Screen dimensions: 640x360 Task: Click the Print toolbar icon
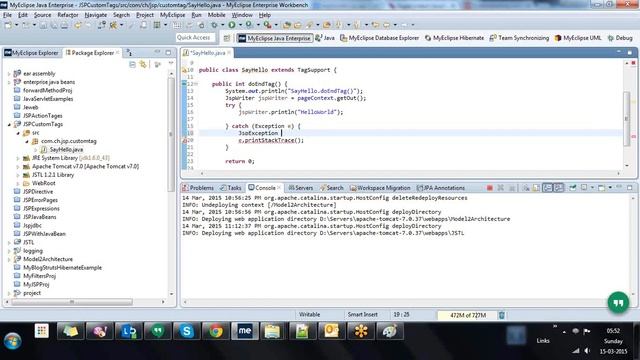[x=64, y=25]
